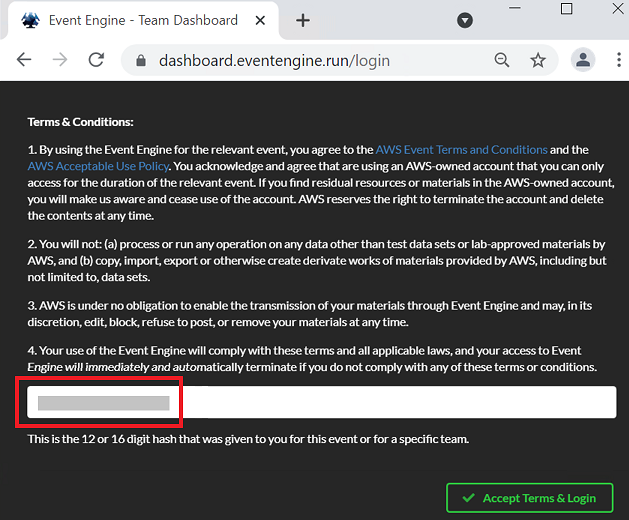Click the address bar URL
This screenshot has height=520, width=629.
[274, 61]
